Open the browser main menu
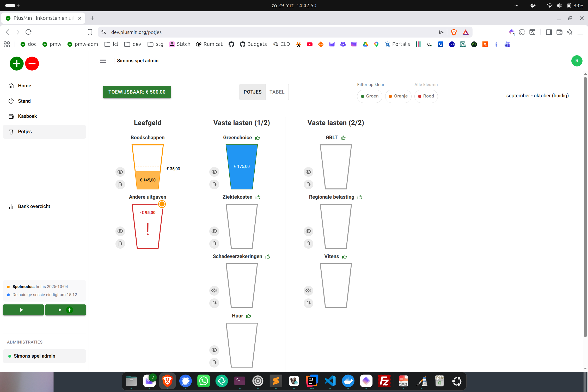Viewport: 588px width, 392px height. [x=580, y=32]
